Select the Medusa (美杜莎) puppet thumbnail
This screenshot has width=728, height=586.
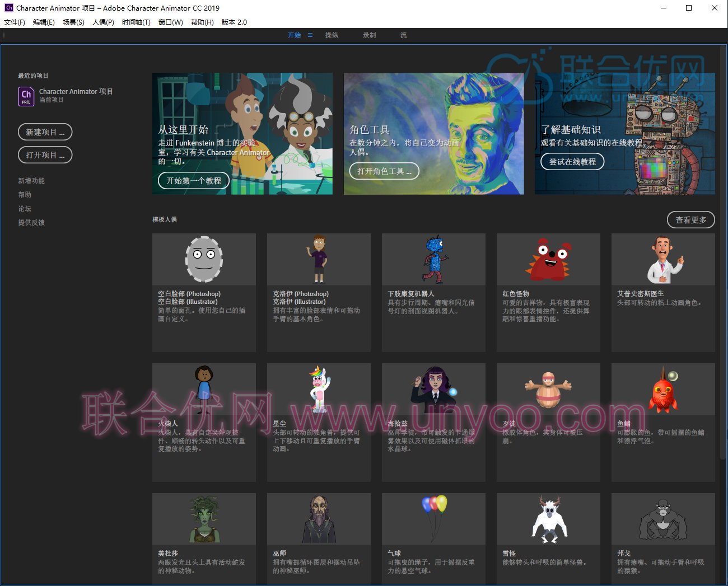click(204, 519)
